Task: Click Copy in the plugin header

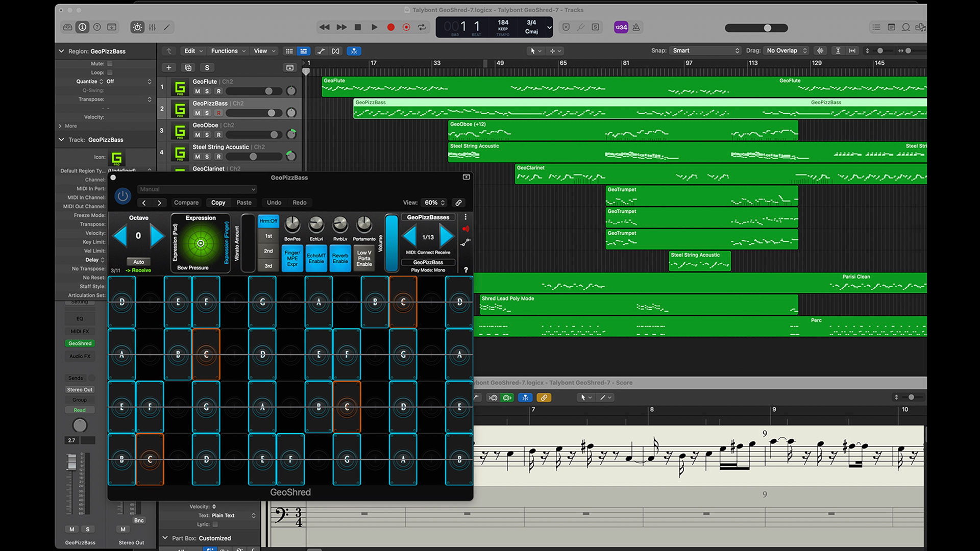Action: (218, 203)
